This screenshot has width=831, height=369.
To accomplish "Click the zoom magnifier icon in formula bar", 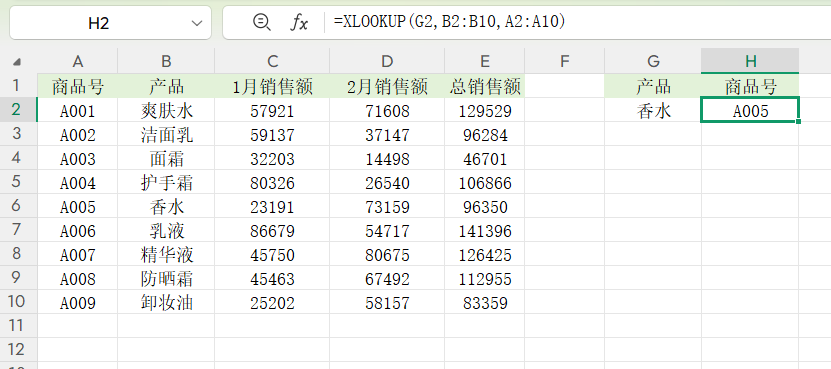I will tap(262, 22).
